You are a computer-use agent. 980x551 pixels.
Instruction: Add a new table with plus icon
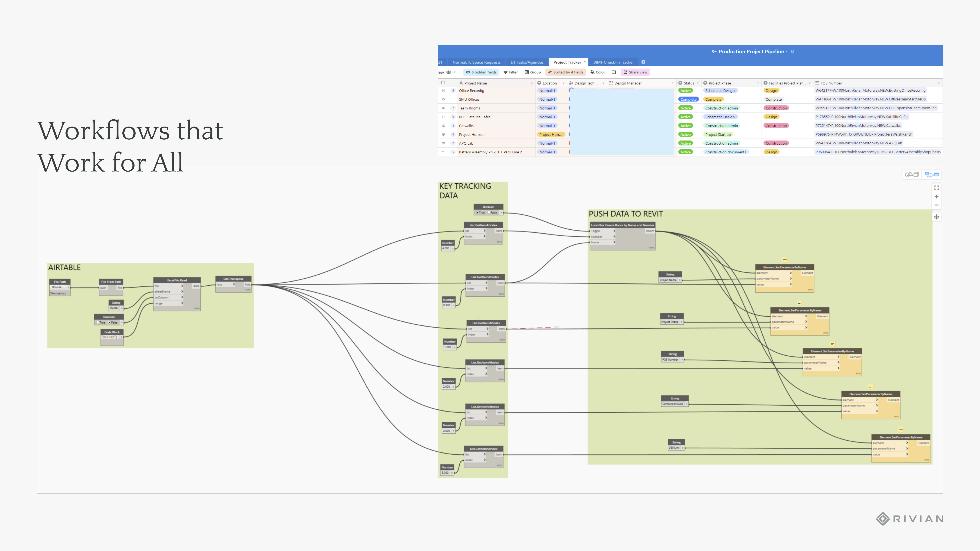click(x=643, y=62)
